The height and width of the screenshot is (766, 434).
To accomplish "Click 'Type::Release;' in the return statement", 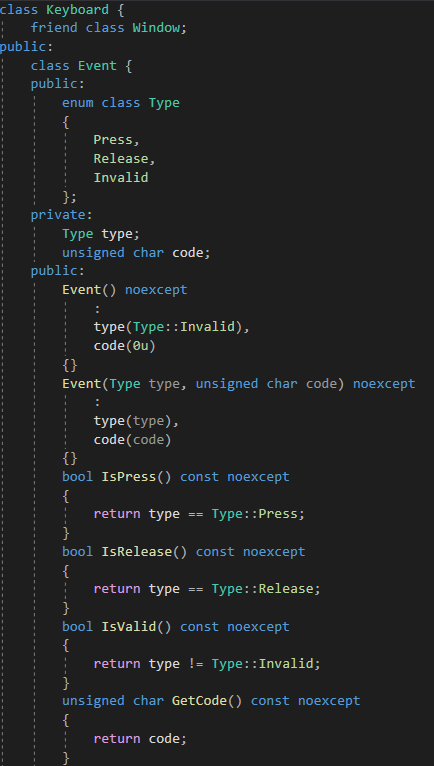I will (x=266, y=589).
